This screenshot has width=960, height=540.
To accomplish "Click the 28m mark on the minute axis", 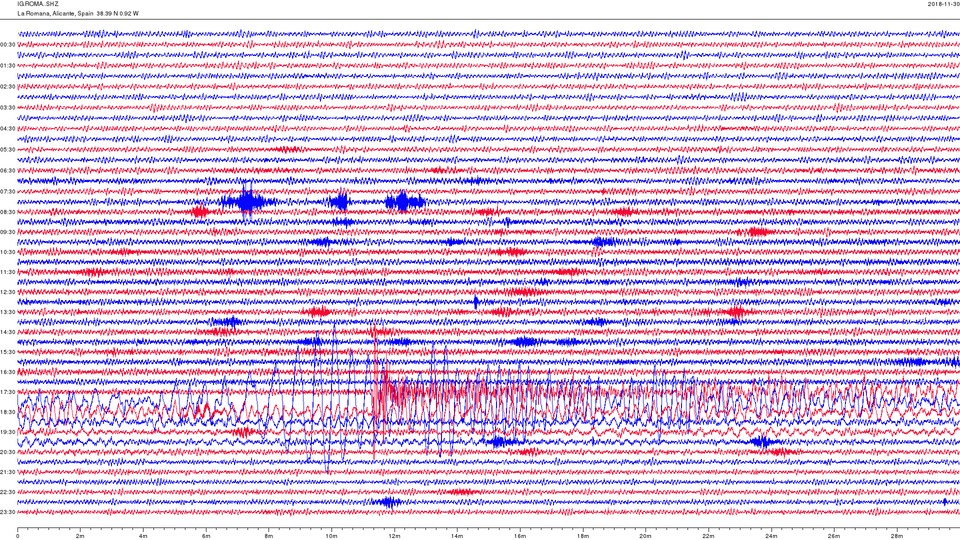I will point(896,536).
